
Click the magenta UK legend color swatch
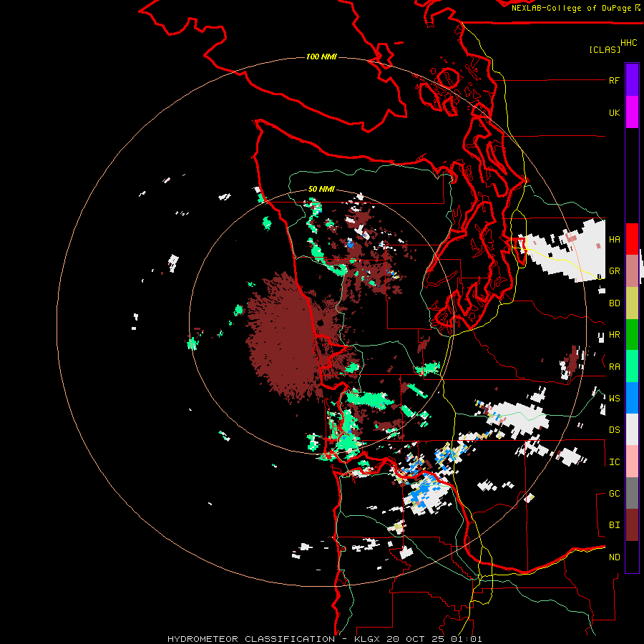coord(632,112)
